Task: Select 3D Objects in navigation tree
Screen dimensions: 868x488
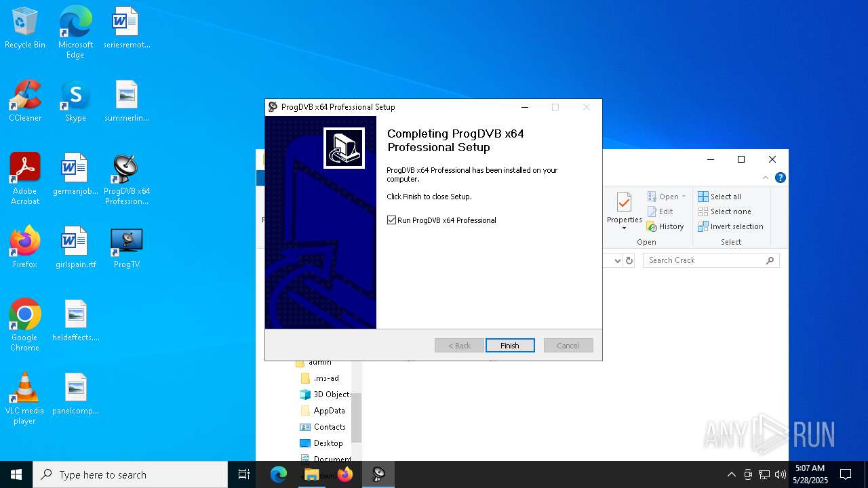Action: pos(325,394)
